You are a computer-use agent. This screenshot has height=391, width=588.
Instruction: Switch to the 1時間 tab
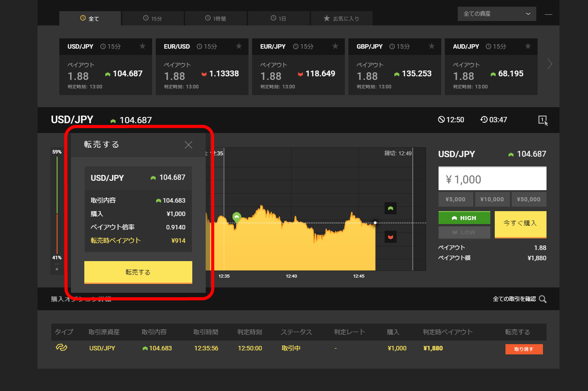(215, 18)
